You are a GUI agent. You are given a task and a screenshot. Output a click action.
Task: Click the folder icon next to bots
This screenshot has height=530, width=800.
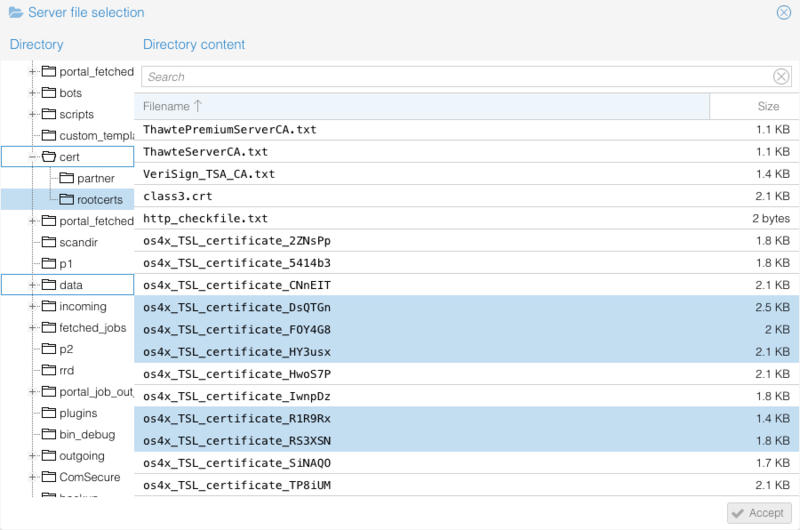coord(48,93)
